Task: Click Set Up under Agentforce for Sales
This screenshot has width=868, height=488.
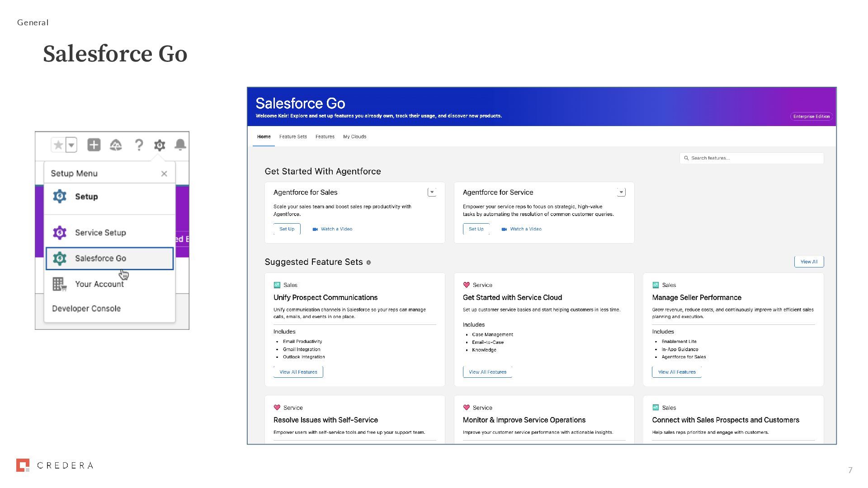Action: pos(287,229)
